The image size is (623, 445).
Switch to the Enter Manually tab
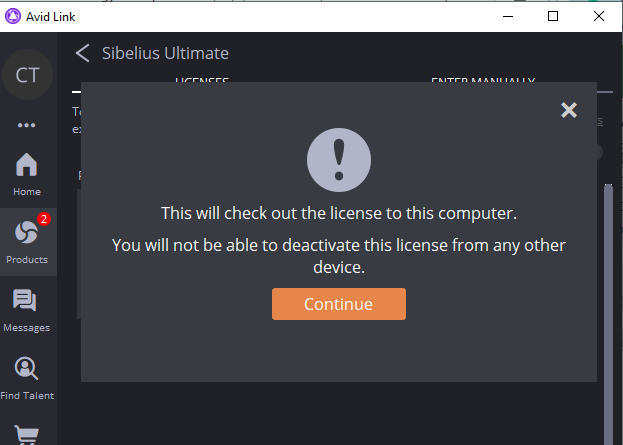(x=482, y=79)
